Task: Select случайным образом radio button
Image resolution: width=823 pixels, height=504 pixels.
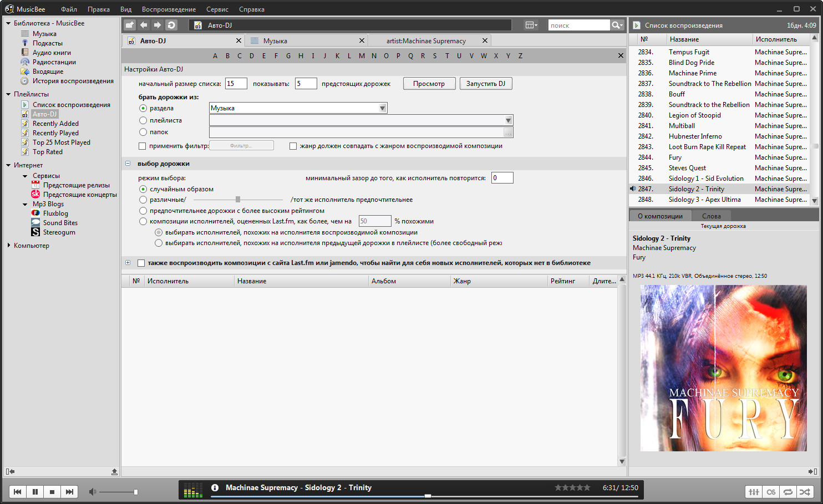Action: 143,189
